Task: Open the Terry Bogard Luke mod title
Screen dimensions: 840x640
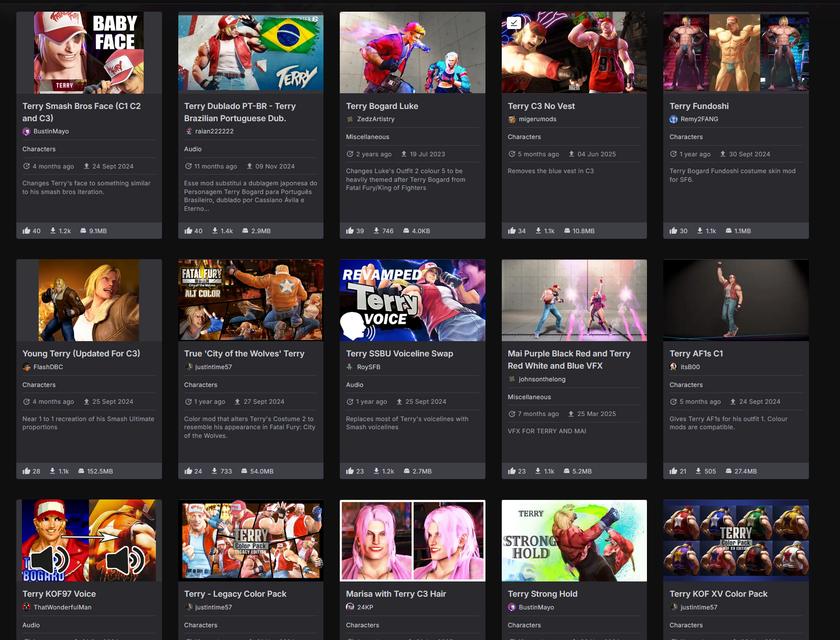Action: click(382, 106)
